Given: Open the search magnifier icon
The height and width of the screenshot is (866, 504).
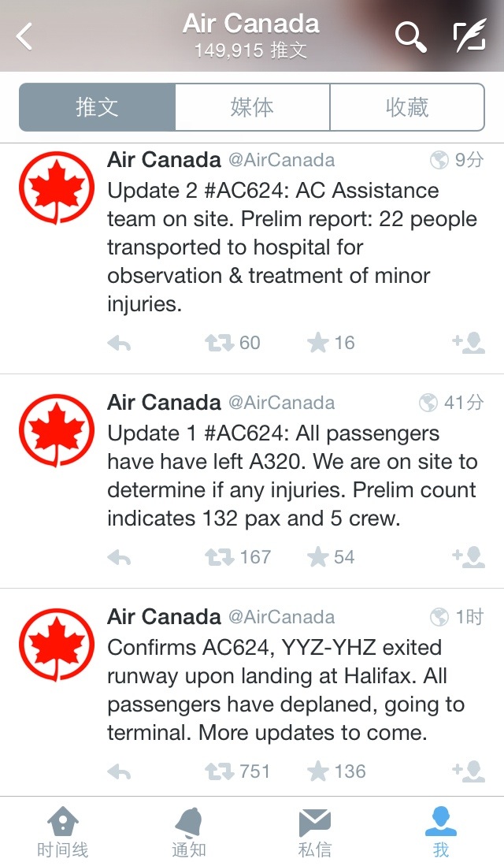Looking at the screenshot, I should (x=411, y=37).
